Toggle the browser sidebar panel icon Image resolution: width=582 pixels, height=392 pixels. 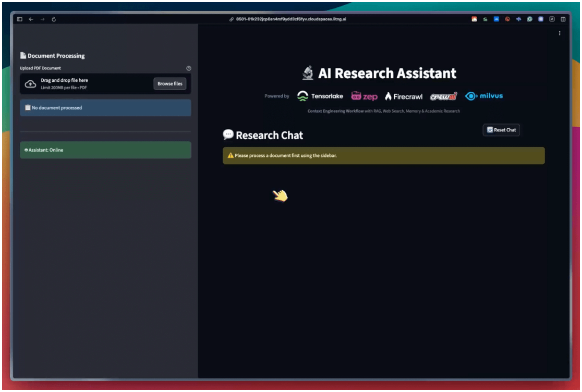click(20, 19)
